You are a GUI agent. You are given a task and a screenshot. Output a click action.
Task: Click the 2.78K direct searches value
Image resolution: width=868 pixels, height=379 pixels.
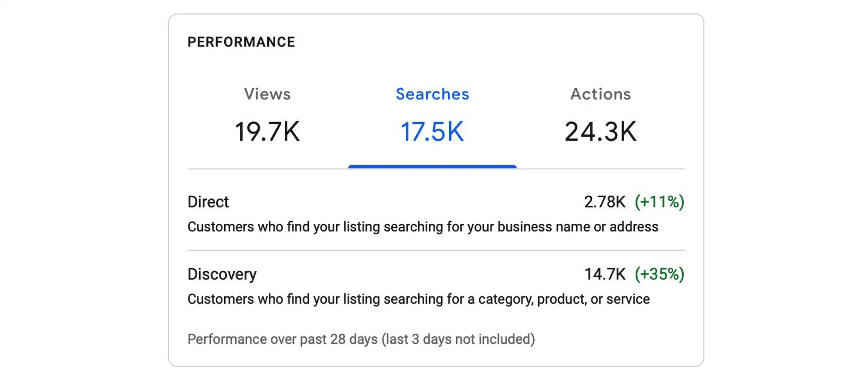pos(605,202)
